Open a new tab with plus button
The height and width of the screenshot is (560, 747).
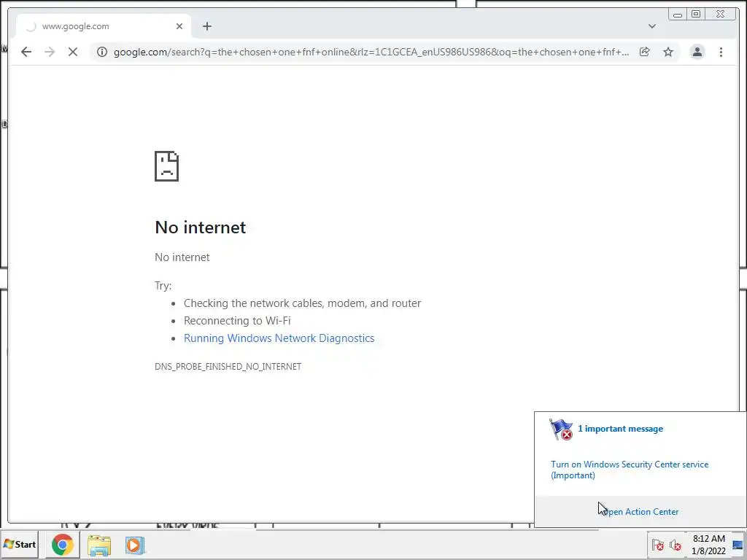pyautogui.click(x=206, y=26)
